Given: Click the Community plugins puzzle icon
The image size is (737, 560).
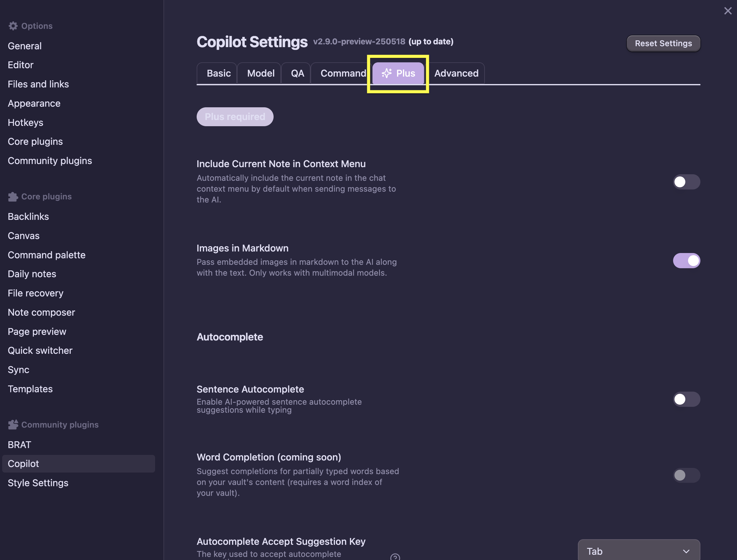Looking at the screenshot, I should pyautogui.click(x=13, y=425).
